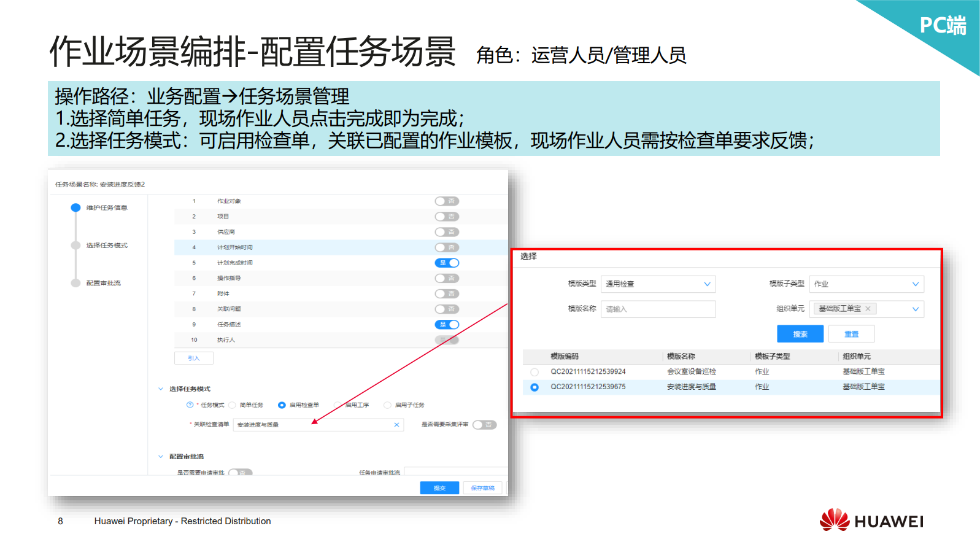This screenshot has height=550, width=980.
Task: Go to the 配置审批流 step
Action: coord(104,283)
